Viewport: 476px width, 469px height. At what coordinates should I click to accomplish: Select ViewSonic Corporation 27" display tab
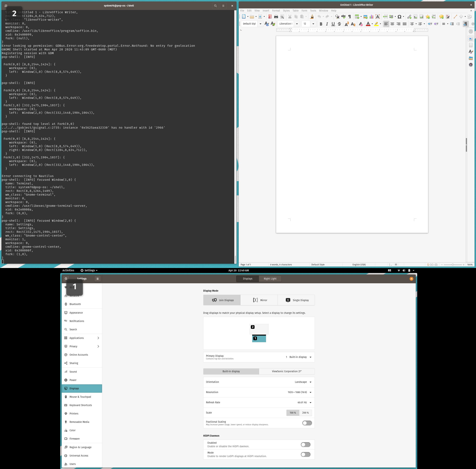tap(287, 371)
